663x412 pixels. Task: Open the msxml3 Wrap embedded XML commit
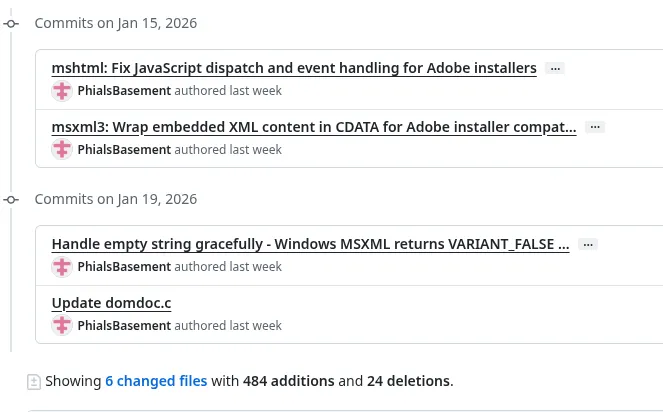(x=314, y=127)
